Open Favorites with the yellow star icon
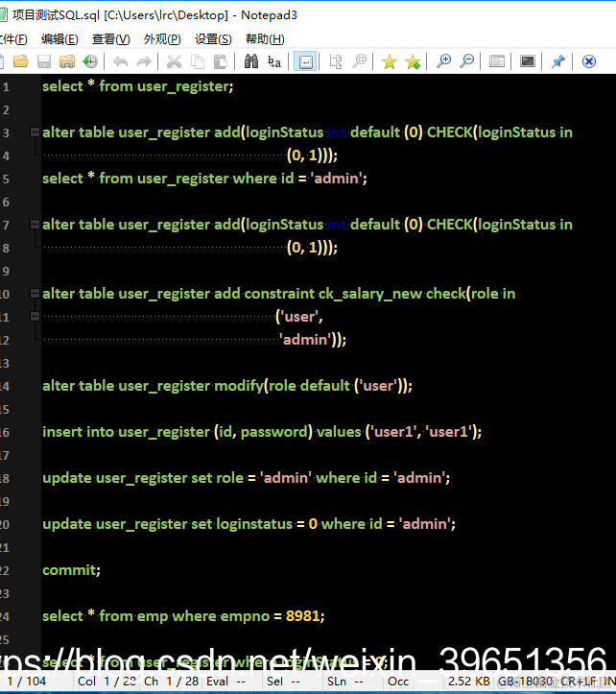Image resolution: width=616 pixels, height=694 pixels. (389, 61)
